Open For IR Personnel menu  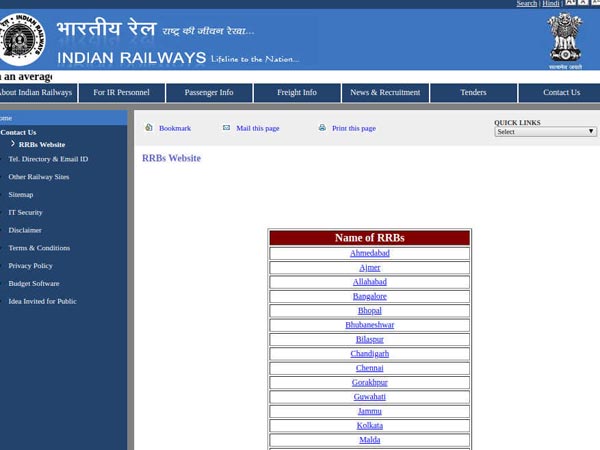[x=121, y=93]
